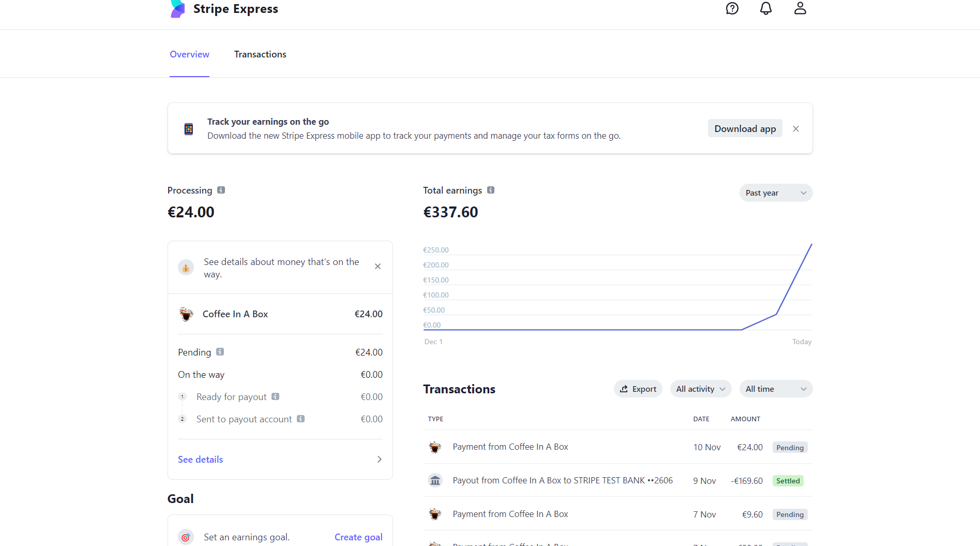
Task: Click the goal target icon
Action: pyautogui.click(x=186, y=537)
